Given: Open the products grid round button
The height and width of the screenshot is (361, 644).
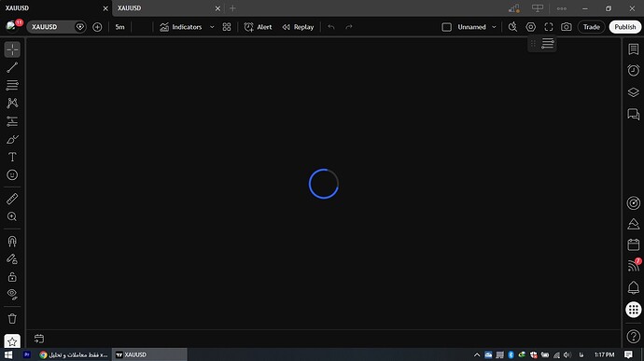Looking at the screenshot, I should coord(634,310).
